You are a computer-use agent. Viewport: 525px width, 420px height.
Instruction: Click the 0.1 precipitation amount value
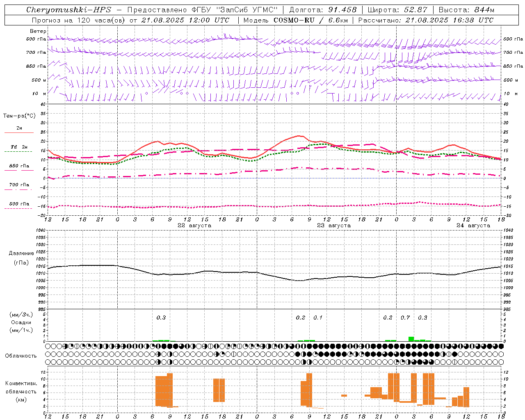(x=318, y=317)
